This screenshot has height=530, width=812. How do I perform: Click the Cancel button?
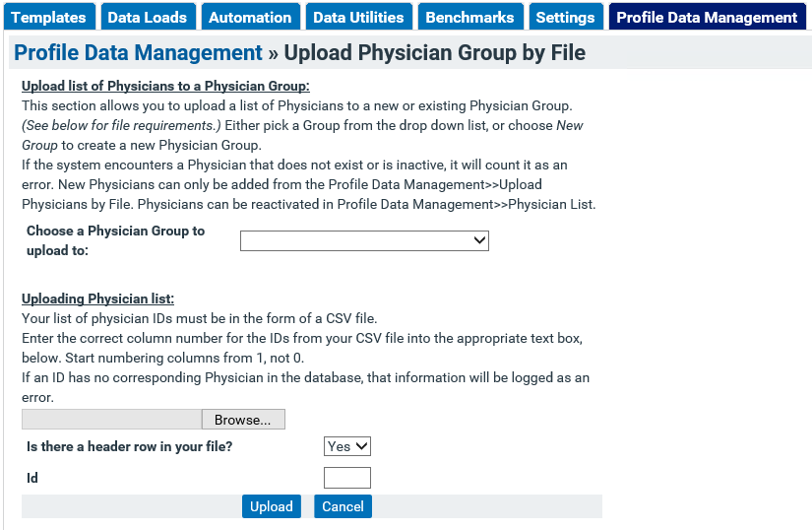click(x=343, y=506)
